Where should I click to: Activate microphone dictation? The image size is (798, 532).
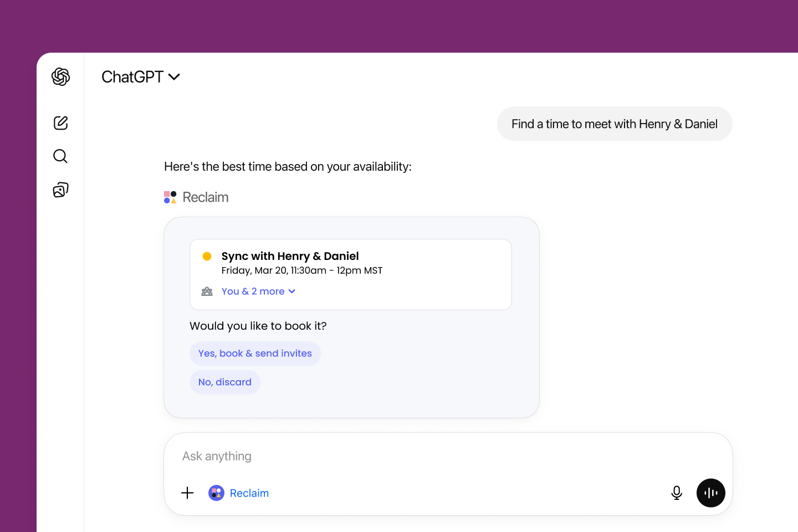tap(677, 493)
